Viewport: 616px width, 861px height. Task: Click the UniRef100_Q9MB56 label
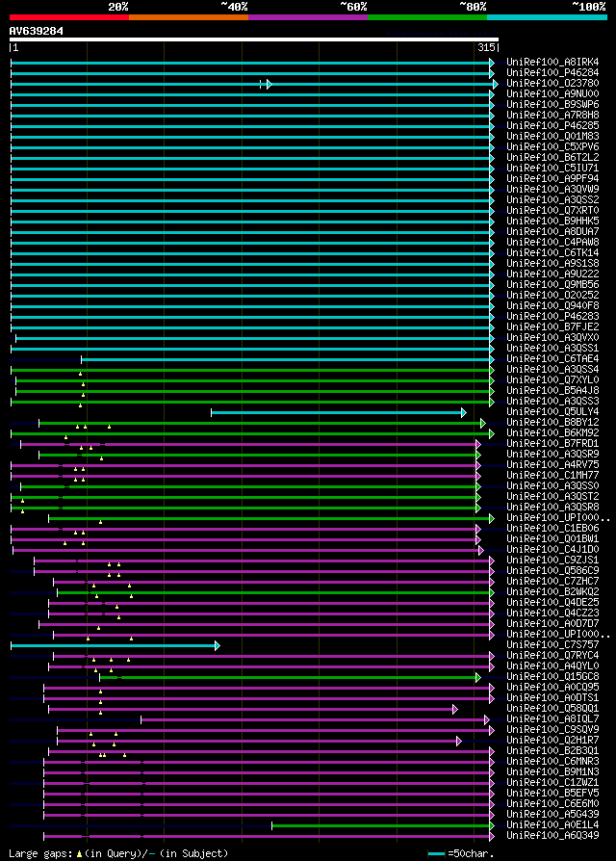coord(552,284)
